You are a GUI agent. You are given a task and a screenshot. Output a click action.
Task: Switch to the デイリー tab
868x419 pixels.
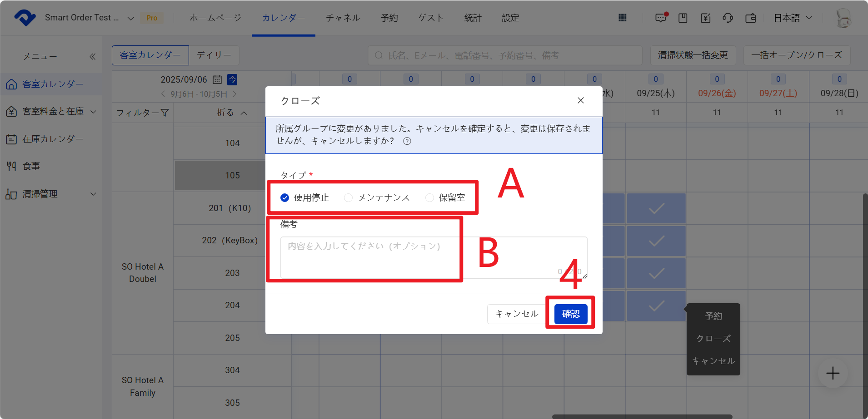(x=214, y=55)
